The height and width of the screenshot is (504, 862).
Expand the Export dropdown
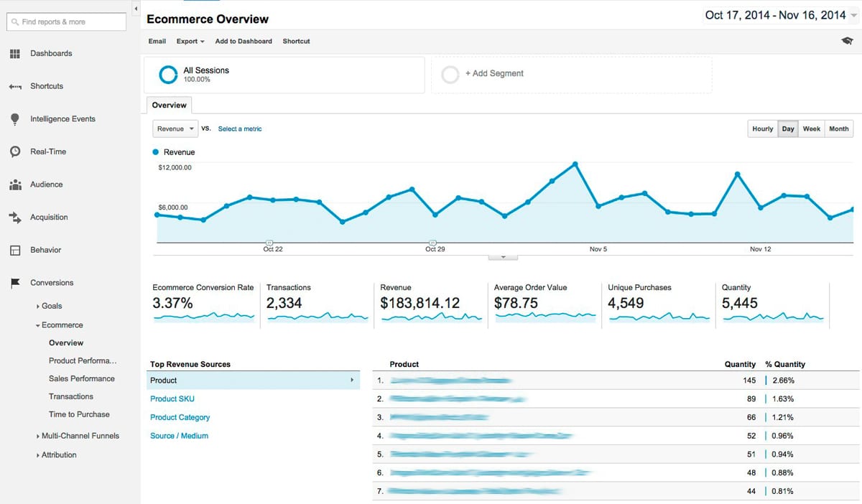click(x=190, y=41)
